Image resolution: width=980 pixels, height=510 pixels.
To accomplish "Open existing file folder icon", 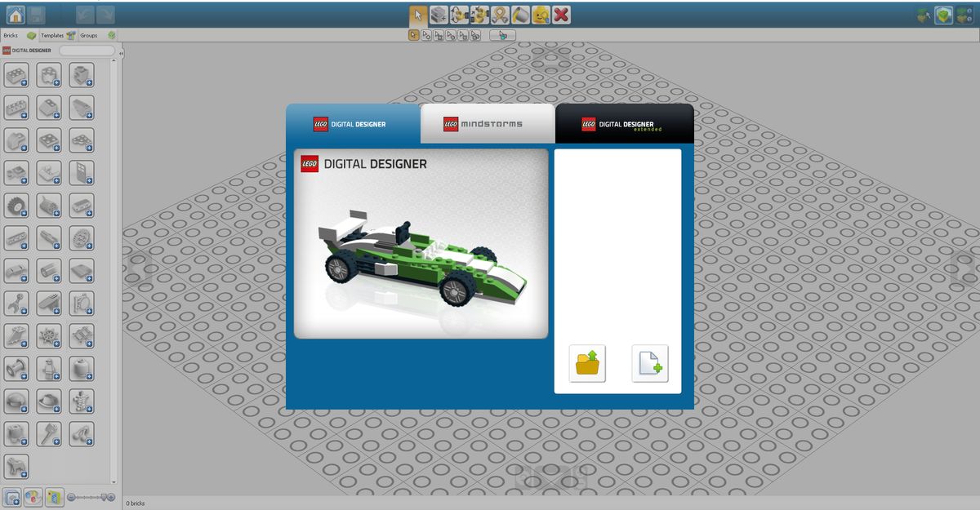I will (x=587, y=363).
